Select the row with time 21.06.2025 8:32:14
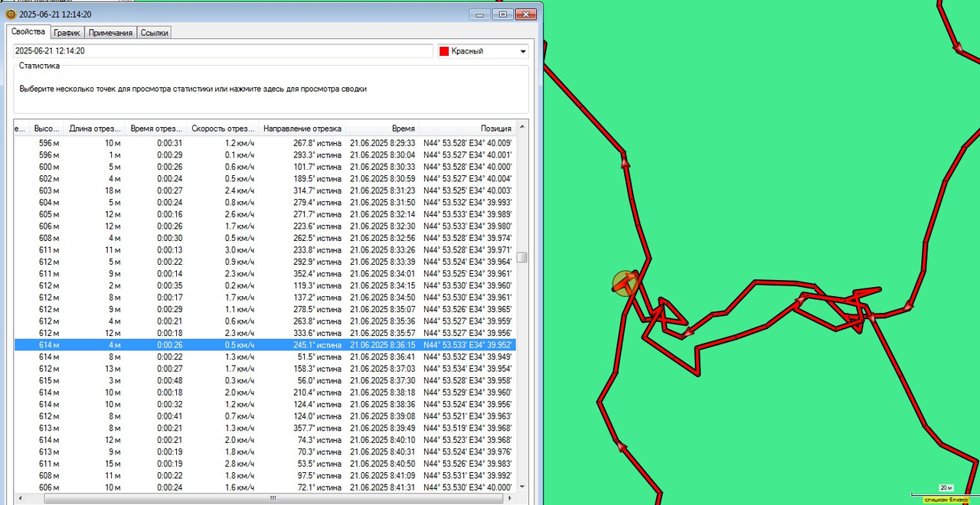The height and width of the screenshot is (505, 980). point(265,214)
